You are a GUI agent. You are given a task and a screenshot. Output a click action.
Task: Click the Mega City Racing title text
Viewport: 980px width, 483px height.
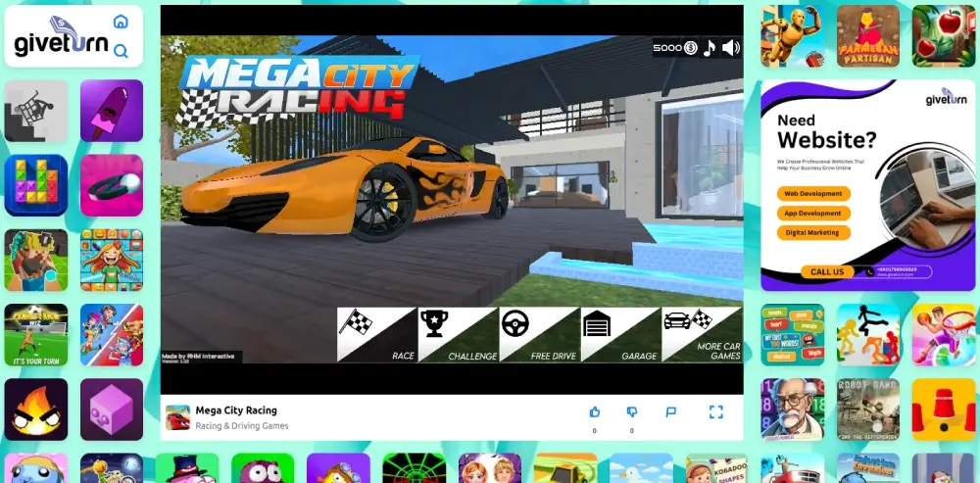tap(236, 411)
